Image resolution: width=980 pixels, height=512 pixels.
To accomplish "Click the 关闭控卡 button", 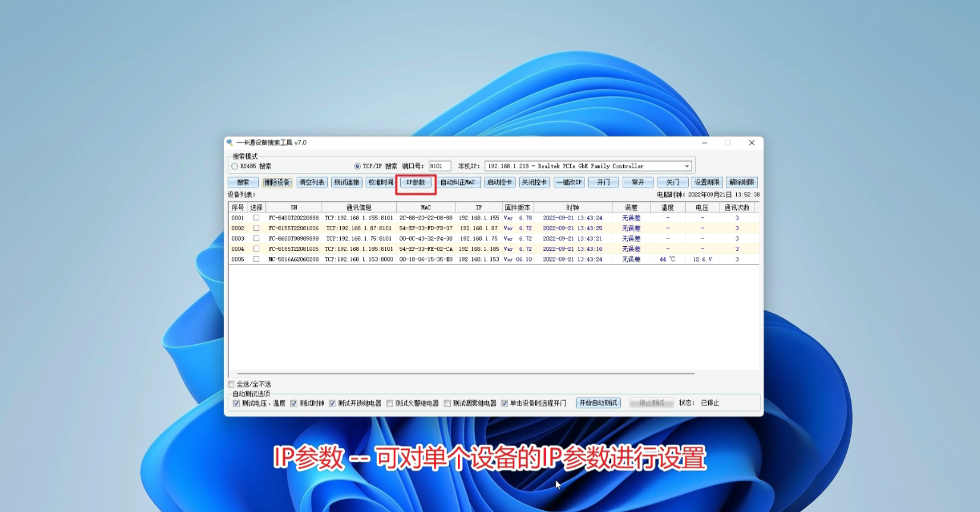I will [534, 183].
